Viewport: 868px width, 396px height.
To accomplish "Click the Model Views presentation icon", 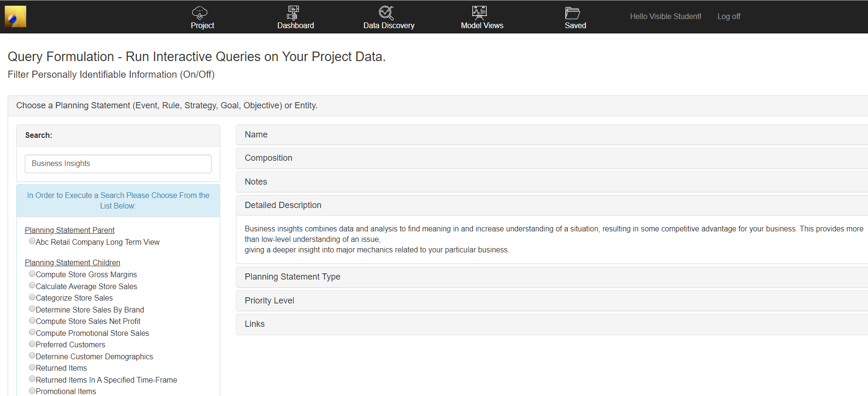I will (x=480, y=12).
